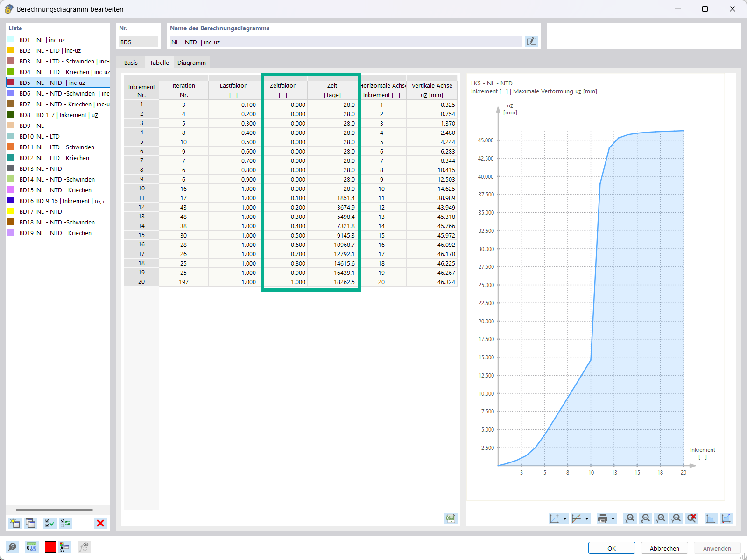Image resolution: width=747 pixels, height=560 pixels.
Task: Click the select-all checkmarks icon
Action: tap(49, 523)
